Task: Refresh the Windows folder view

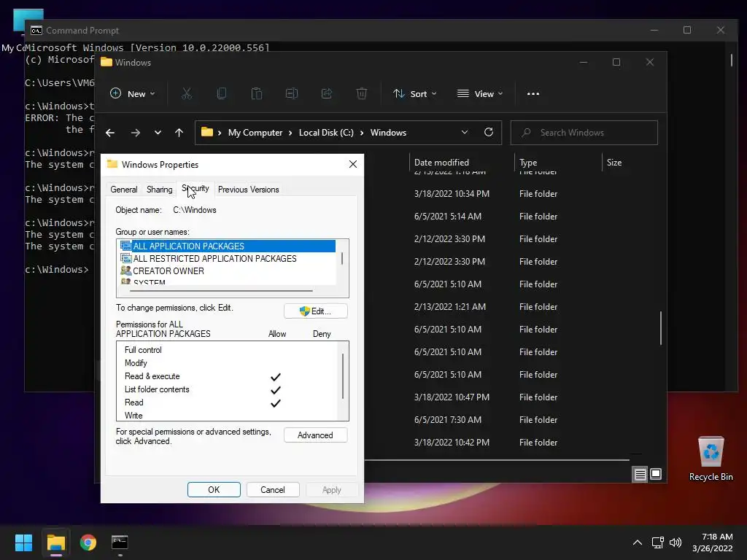Action: [x=489, y=133]
